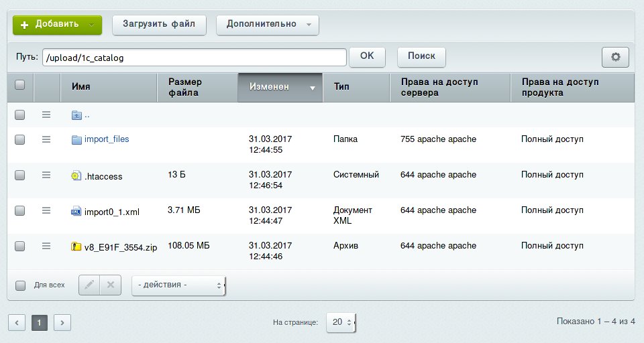Open the row menu for import_files
The height and width of the screenshot is (343, 644).
click(46, 139)
